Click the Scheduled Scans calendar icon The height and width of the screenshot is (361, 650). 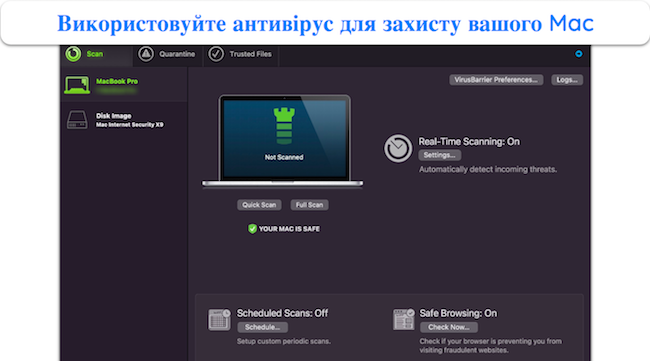219,320
